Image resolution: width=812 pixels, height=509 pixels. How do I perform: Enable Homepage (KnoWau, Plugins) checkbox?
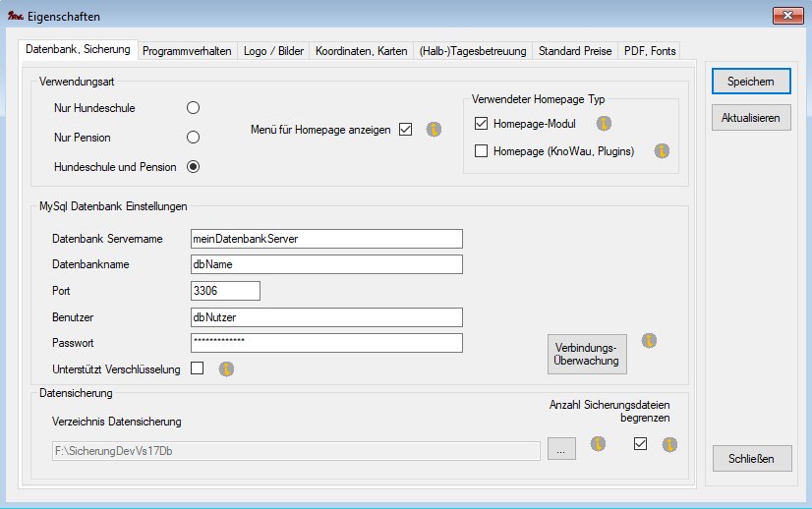(x=481, y=151)
